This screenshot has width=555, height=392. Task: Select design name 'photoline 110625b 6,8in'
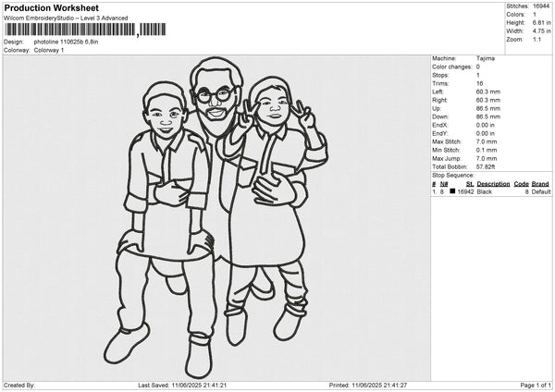(x=66, y=42)
